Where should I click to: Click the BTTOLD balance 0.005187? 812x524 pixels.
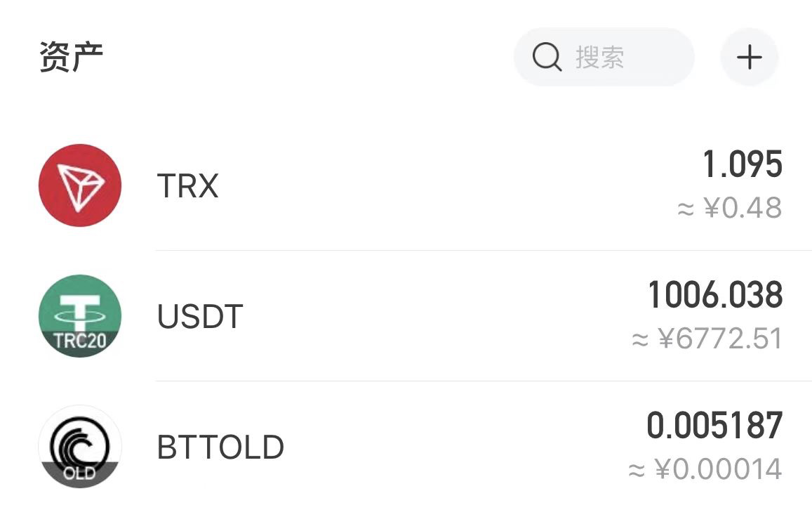715,424
